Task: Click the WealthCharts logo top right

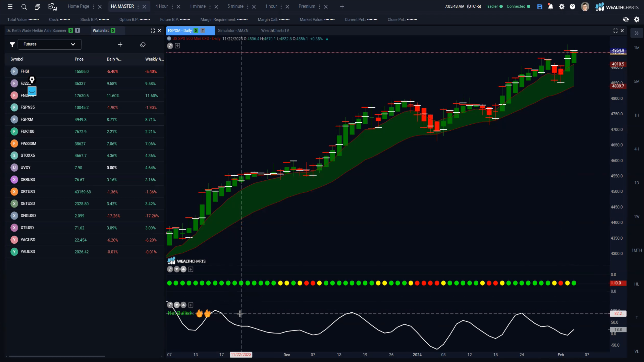Action: tap(617, 7)
